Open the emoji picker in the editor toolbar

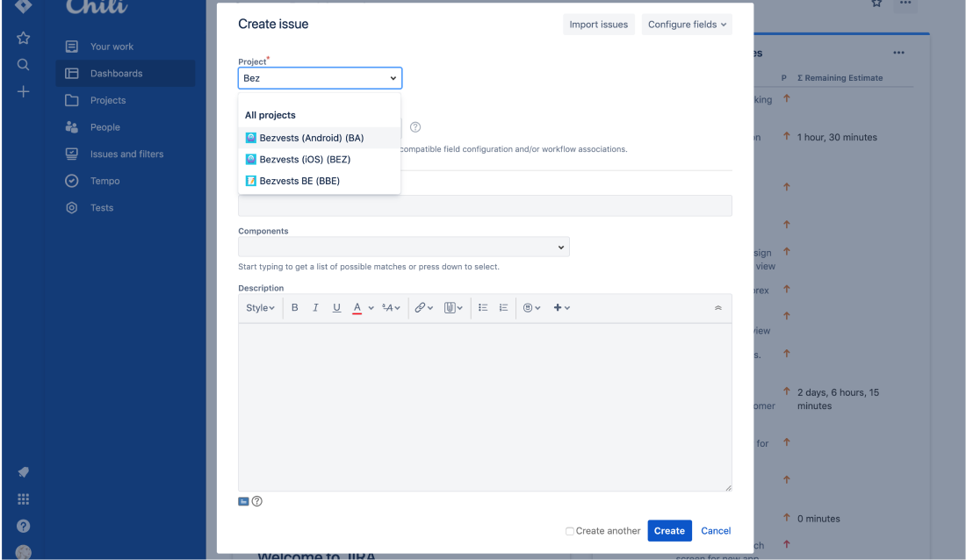(x=530, y=307)
